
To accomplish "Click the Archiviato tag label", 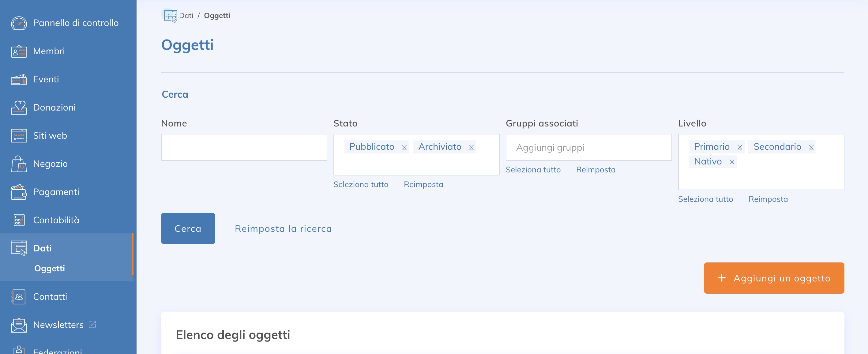I will (x=439, y=147).
